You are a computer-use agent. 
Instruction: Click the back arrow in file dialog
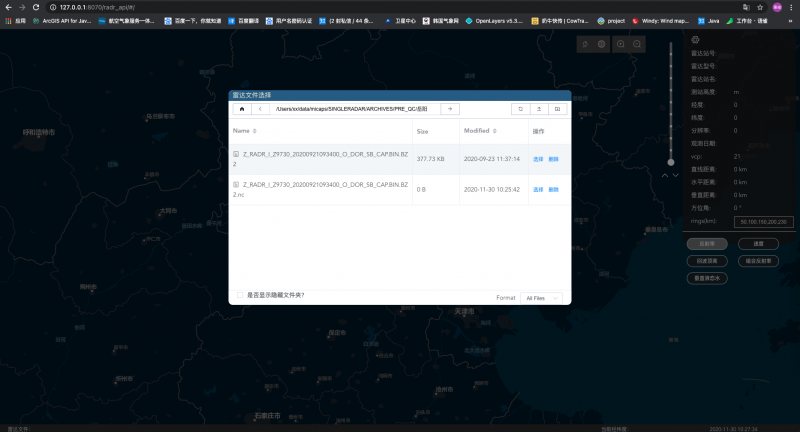click(x=259, y=109)
